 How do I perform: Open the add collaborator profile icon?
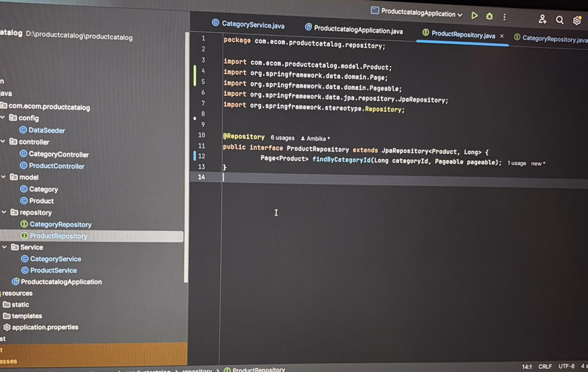[542, 19]
